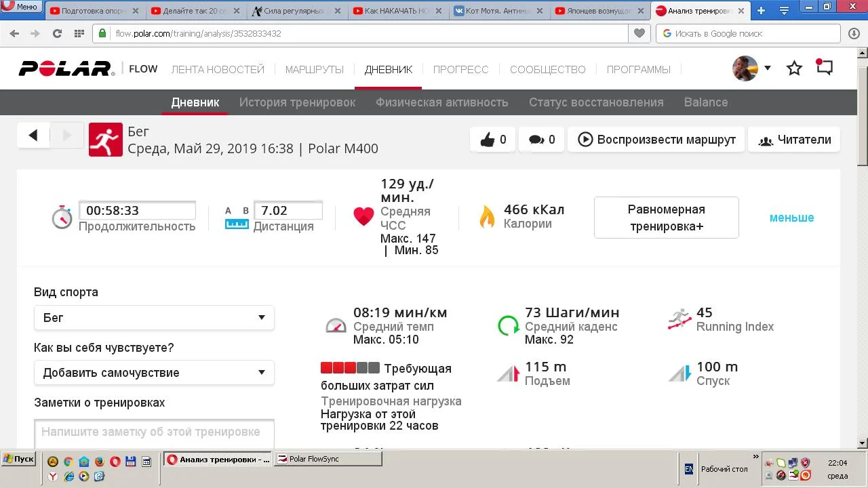Edit the distance field 7.02
The height and width of the screenshot is (488, 868).
[288, 210]
